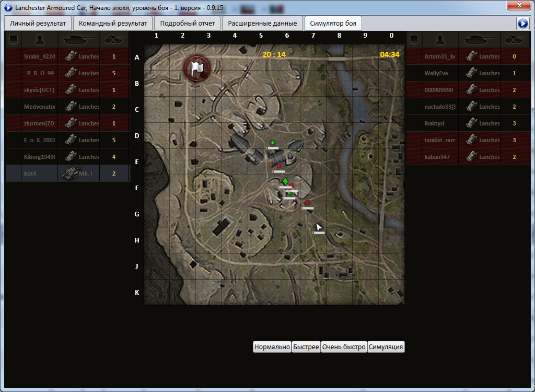The width and height of the screenshot is (535, 392).
Task: Select enemy player kaban347
Action: point(437,157)
